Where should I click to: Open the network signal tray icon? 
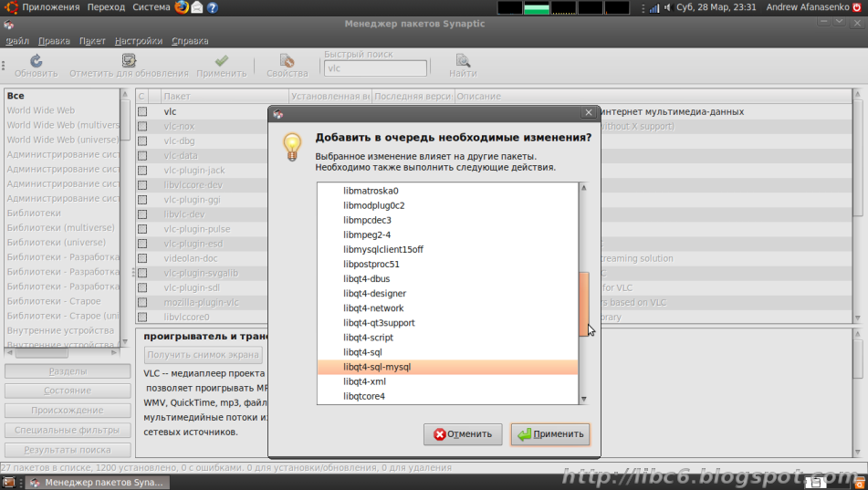point(654,7)
